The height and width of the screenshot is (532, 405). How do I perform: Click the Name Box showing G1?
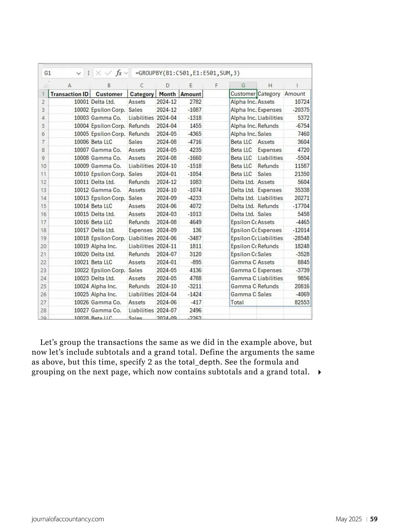59,73
